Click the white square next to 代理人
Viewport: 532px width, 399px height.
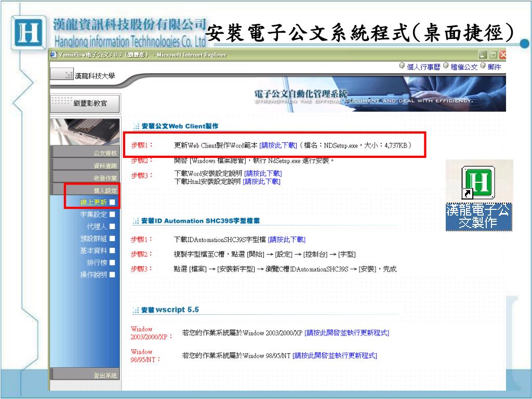tap(112, 227)
